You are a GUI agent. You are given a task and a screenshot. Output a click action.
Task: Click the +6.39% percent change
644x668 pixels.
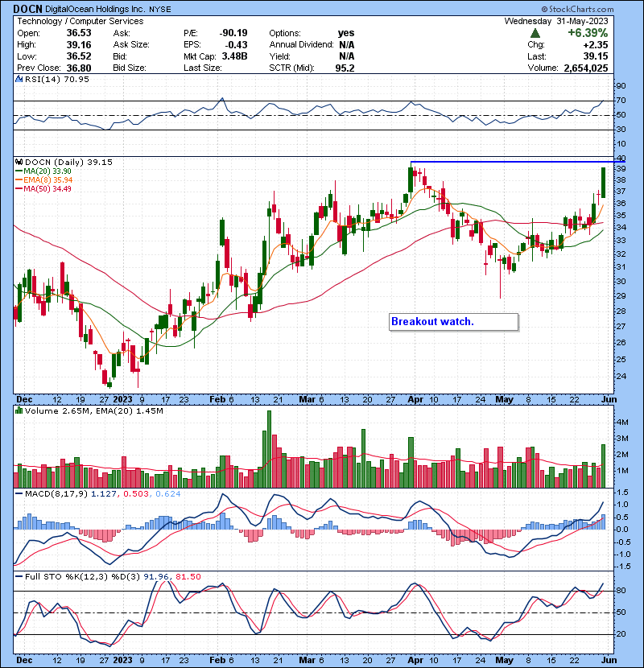point(588,33)
